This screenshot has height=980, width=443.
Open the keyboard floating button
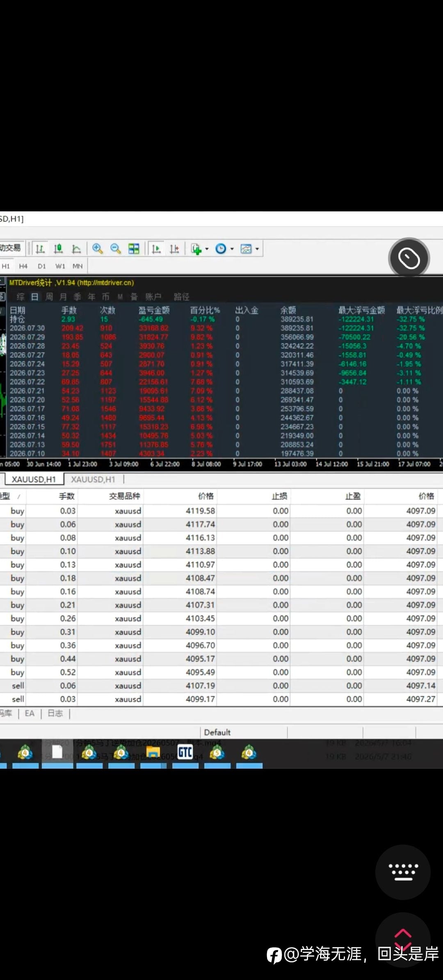403,872
